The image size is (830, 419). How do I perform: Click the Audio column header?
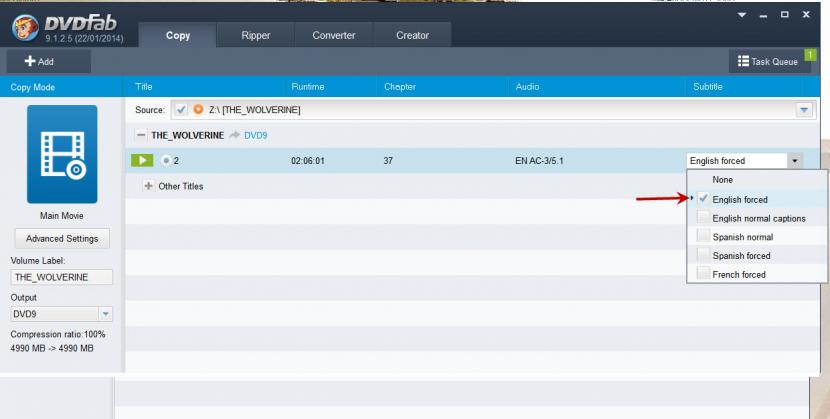(527, 87)
